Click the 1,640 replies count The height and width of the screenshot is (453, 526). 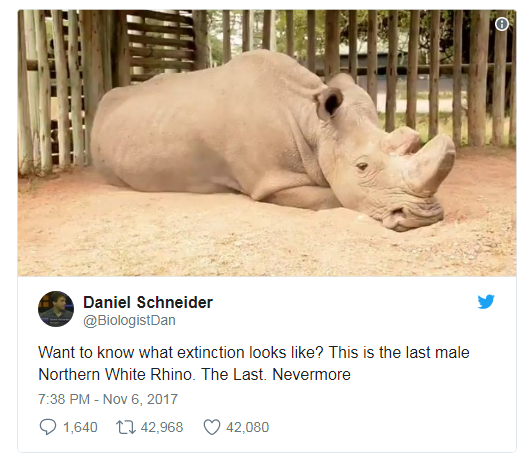[80, 427]
